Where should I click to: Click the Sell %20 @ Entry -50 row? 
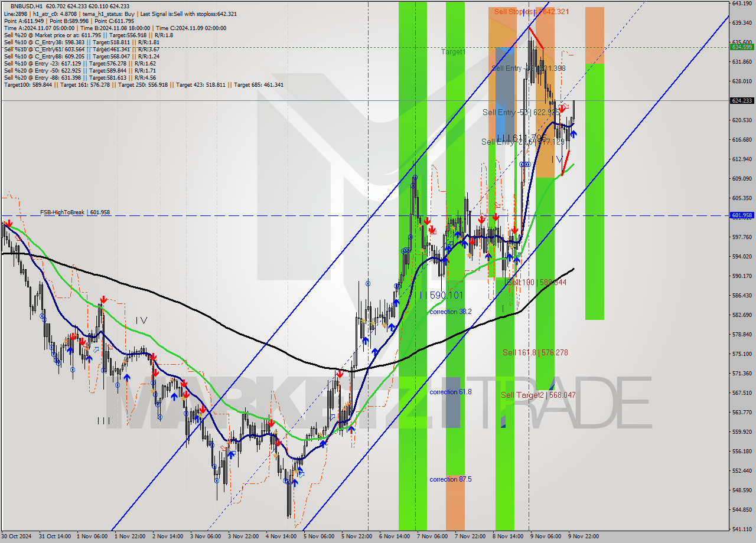80,71
